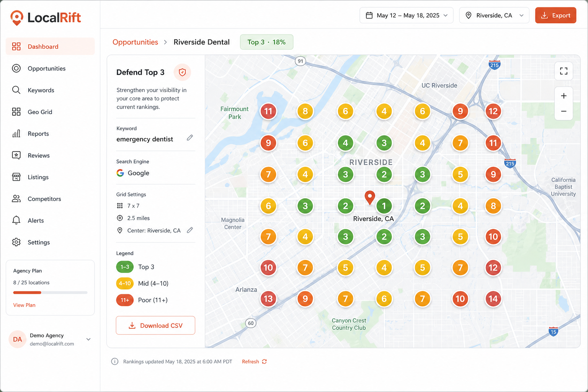Navigate to Reports

[x=50, y=134]
